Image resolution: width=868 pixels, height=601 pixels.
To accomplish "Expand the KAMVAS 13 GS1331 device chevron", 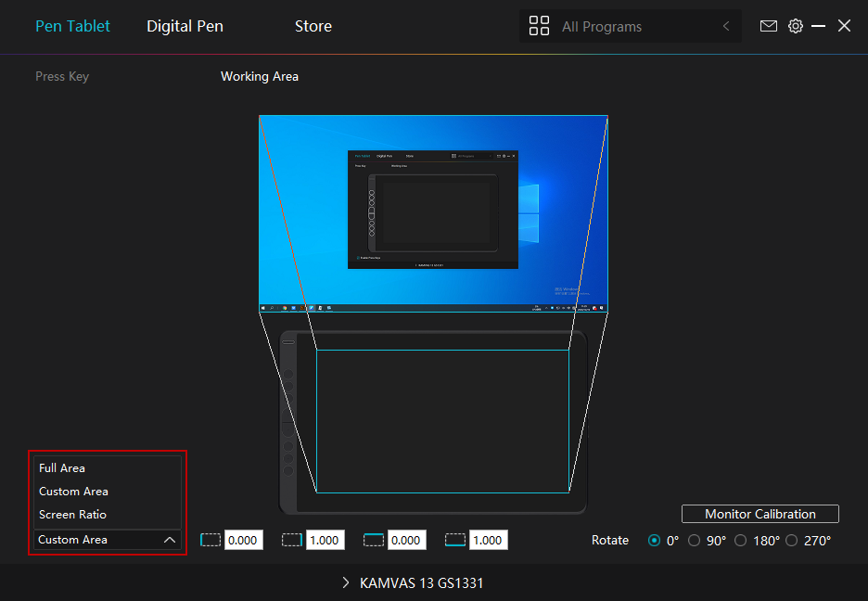I will (x=346, y=582).
